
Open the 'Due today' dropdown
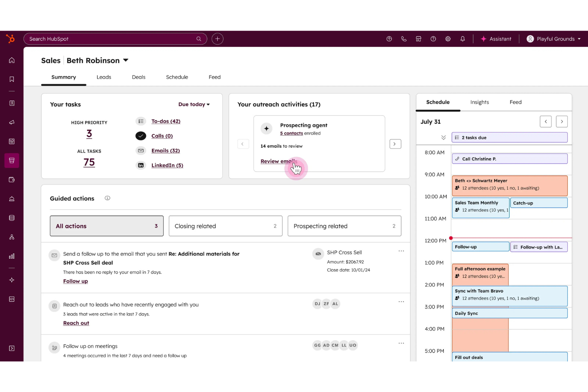pos(194,104)
